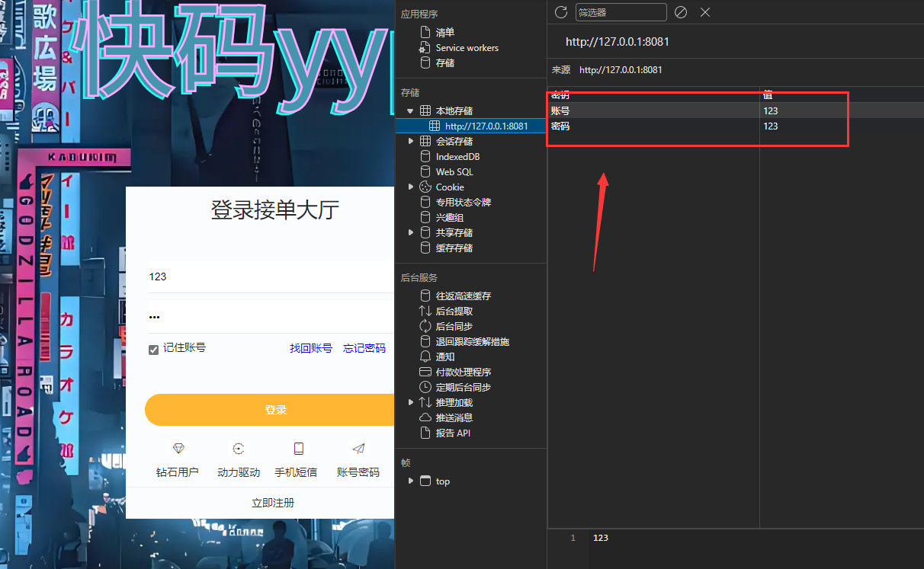Select the 账号 key cell

653,111
